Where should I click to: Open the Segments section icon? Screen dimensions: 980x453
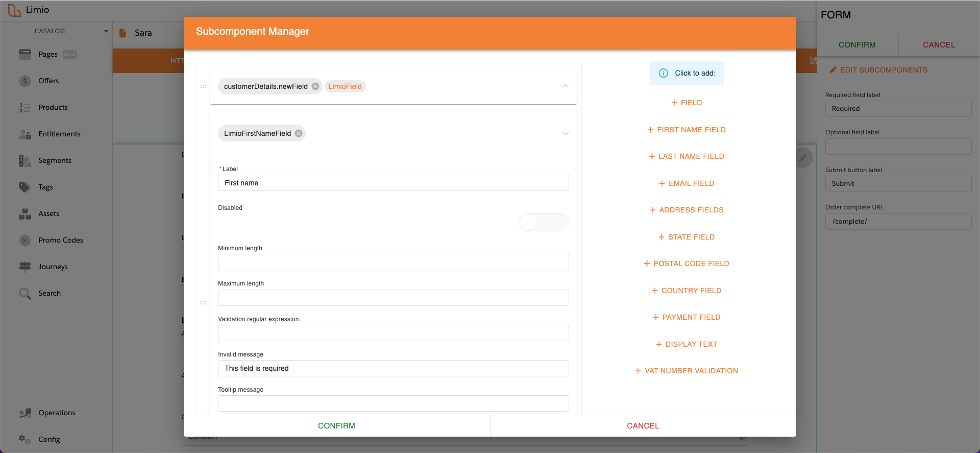point(24,160)
